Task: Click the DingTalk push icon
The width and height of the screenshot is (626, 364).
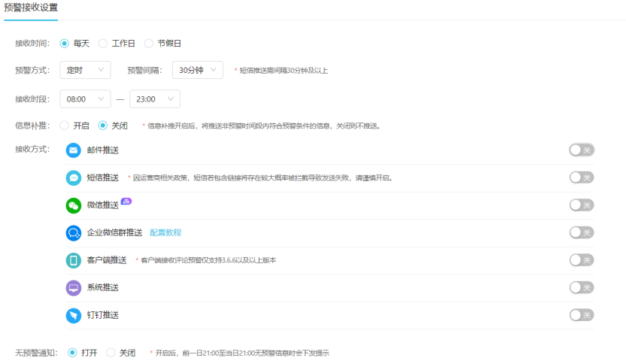Action: [x=73, y=315]
